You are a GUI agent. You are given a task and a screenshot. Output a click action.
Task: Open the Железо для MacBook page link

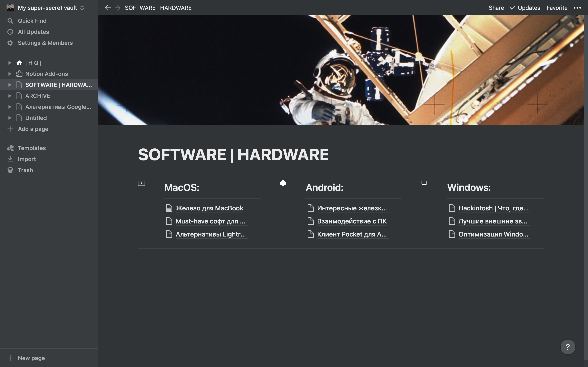pos(209,208)
